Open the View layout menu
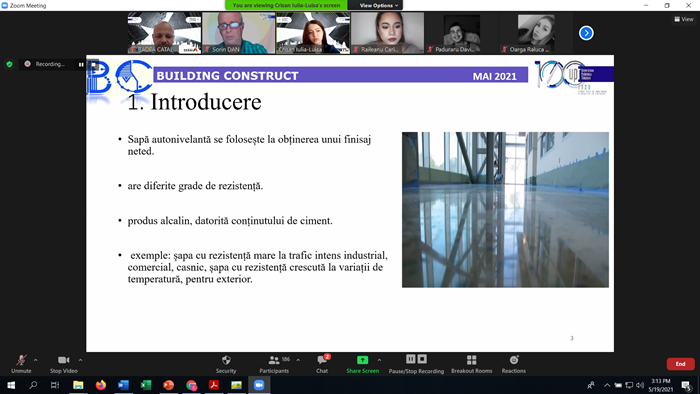The image size is (700, 394). 684,19
